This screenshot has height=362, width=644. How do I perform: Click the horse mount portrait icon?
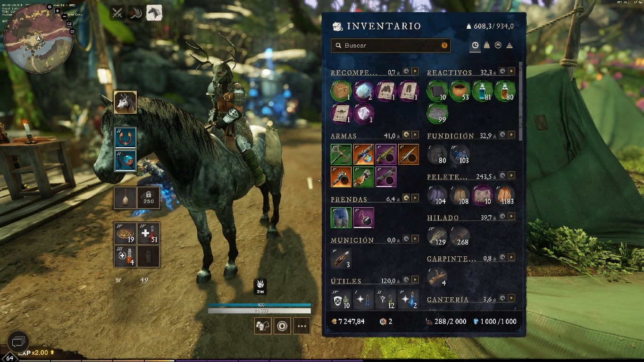tap(125, 102)
